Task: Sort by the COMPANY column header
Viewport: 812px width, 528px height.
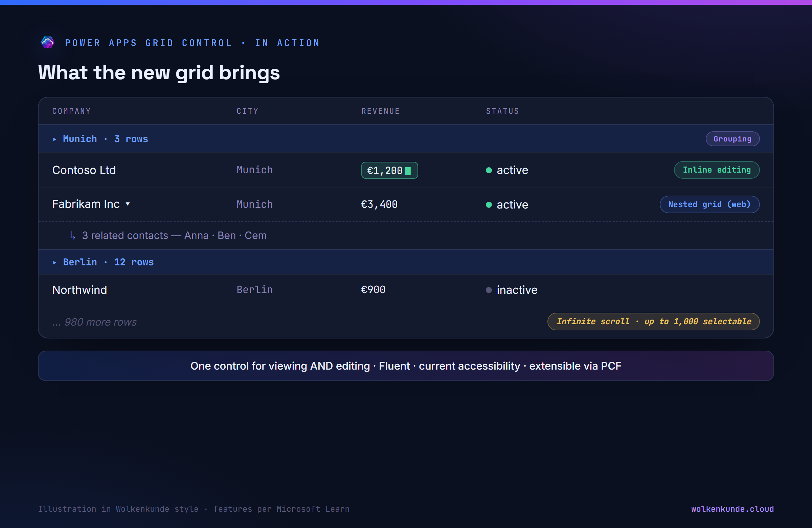Action: 72,111
